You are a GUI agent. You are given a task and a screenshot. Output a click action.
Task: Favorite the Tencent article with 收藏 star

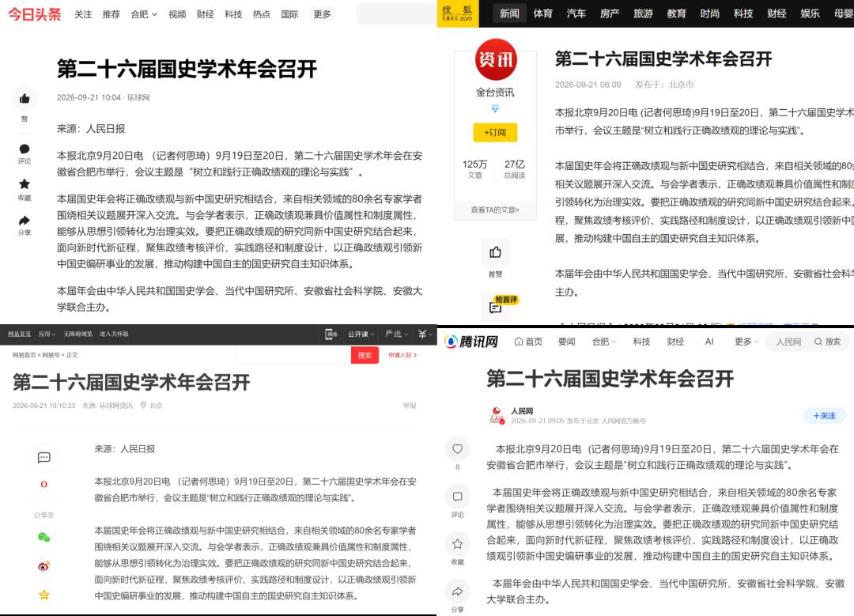[458, 543]
